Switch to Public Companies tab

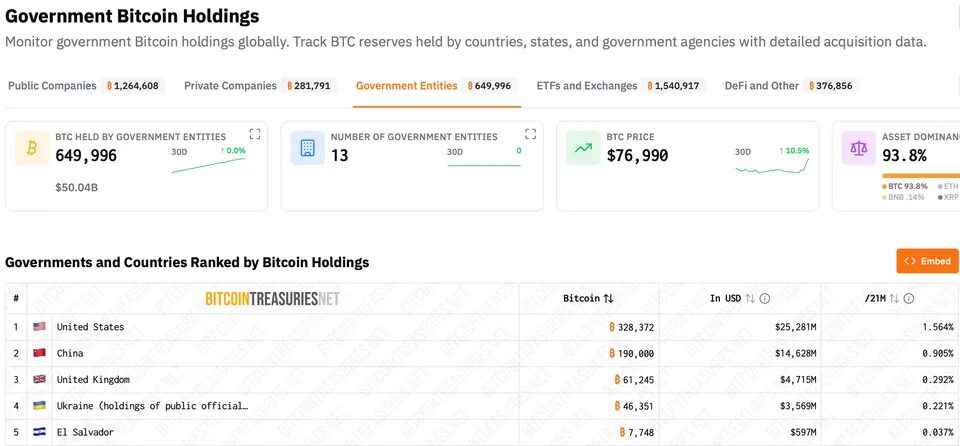[x=86, y=86]
